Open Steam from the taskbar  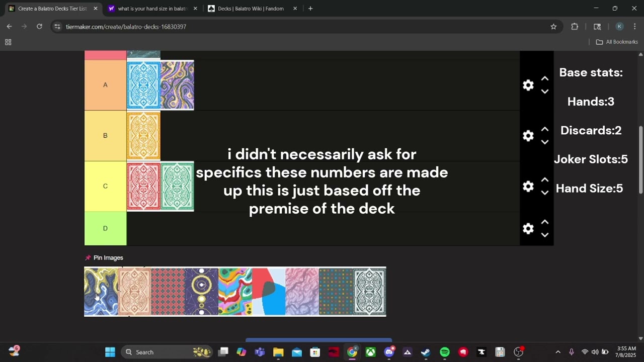pos(426,352)
